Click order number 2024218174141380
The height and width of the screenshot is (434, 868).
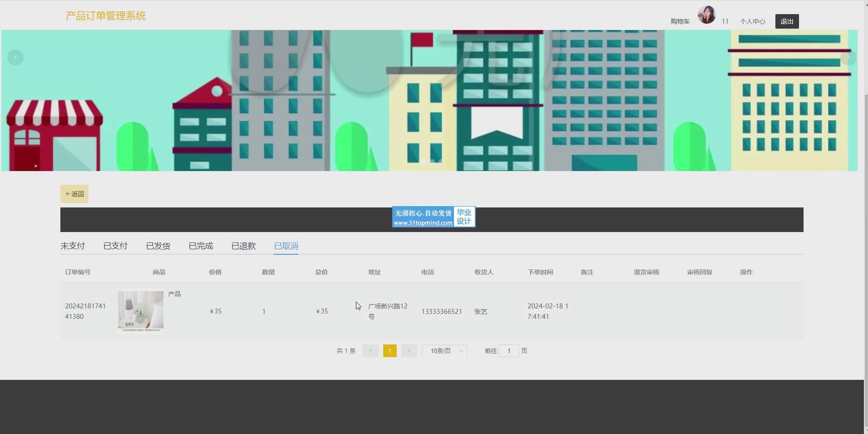coord(85,311)
